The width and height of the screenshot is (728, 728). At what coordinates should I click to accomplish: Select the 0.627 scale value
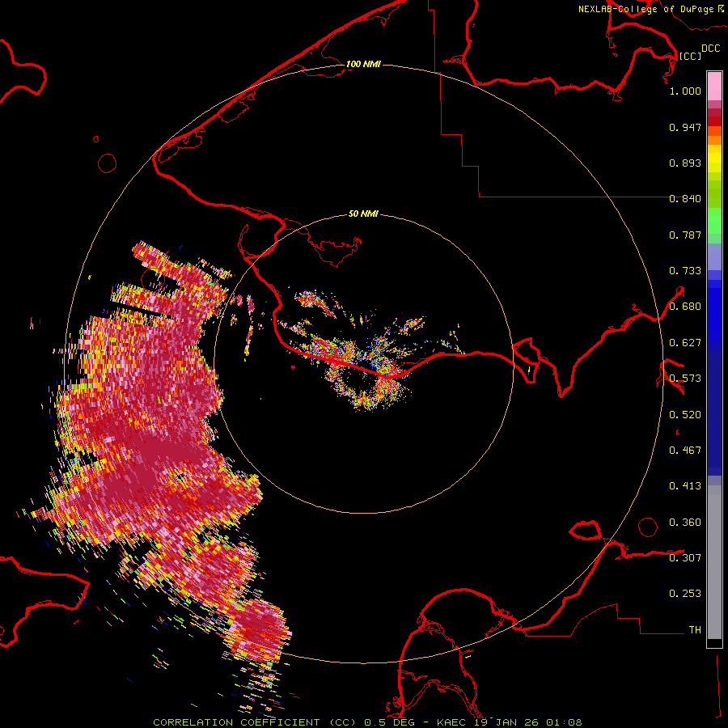coord(685,343)
